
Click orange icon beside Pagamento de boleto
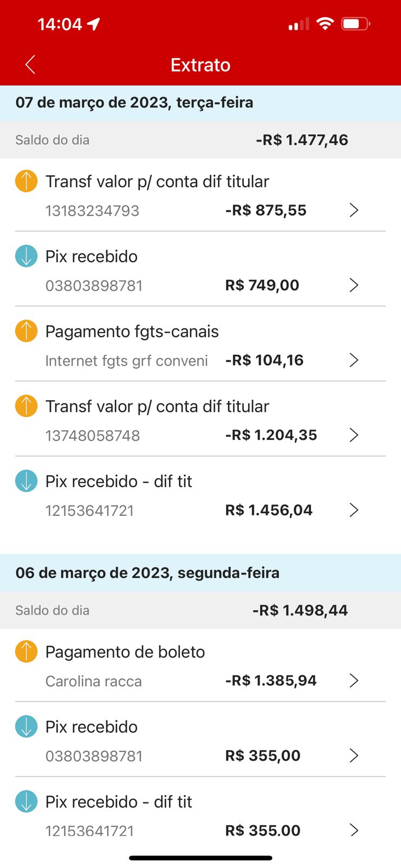(x=26, y=652)
